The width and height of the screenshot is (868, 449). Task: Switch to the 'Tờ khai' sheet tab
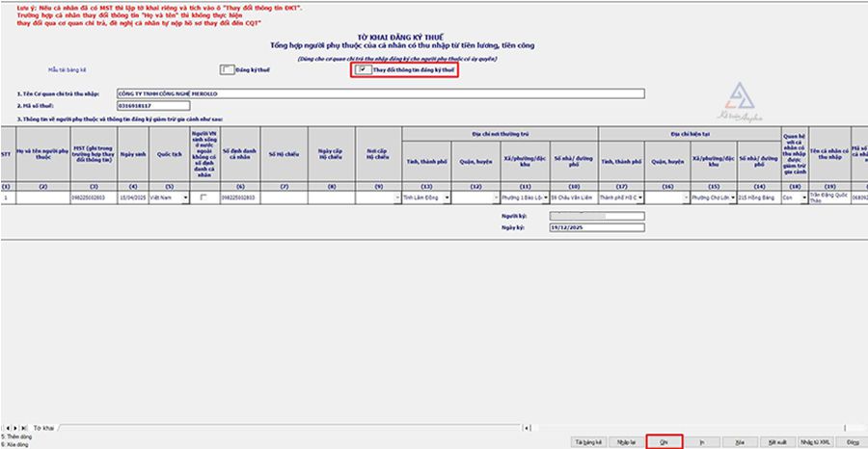coord(43,427)
